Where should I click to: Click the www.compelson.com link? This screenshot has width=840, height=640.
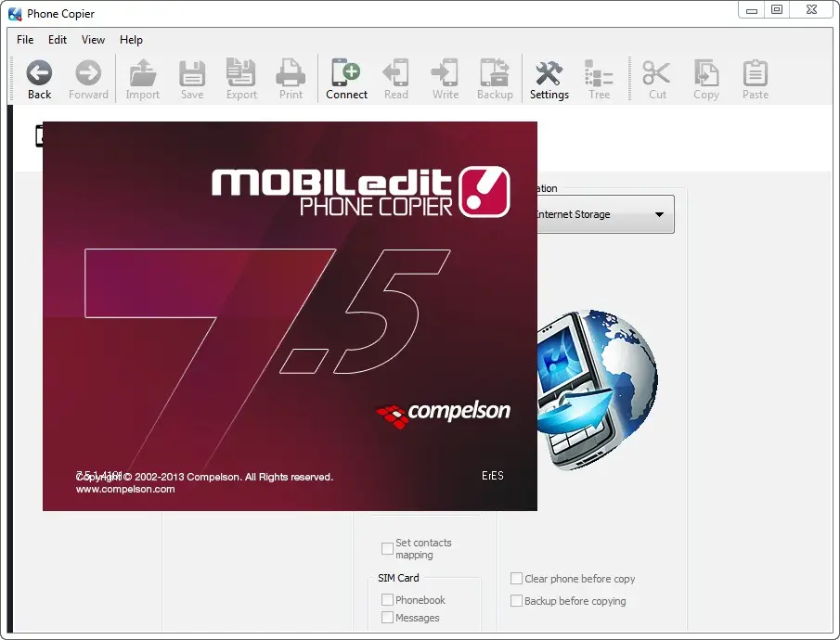[125, 489]
